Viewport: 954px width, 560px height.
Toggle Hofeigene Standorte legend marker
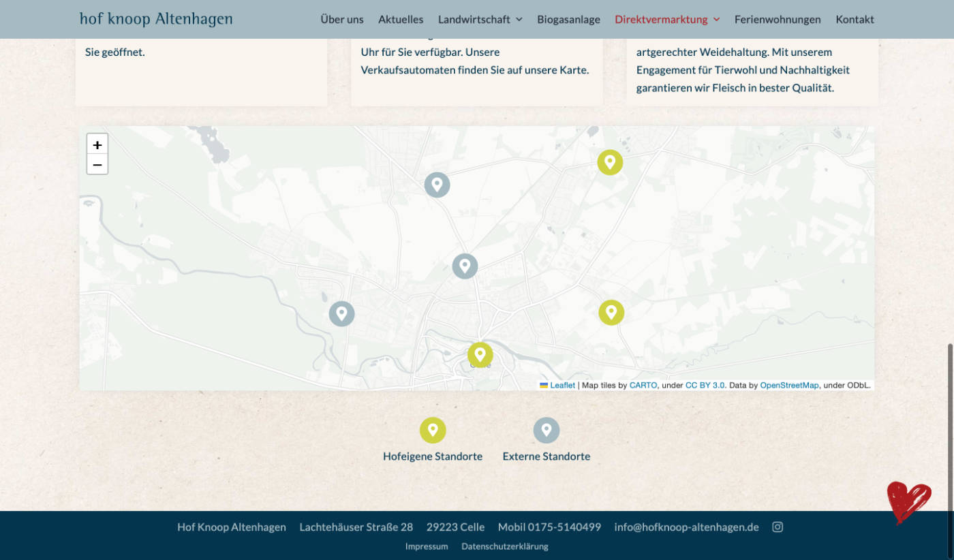(x=433, y=431)
